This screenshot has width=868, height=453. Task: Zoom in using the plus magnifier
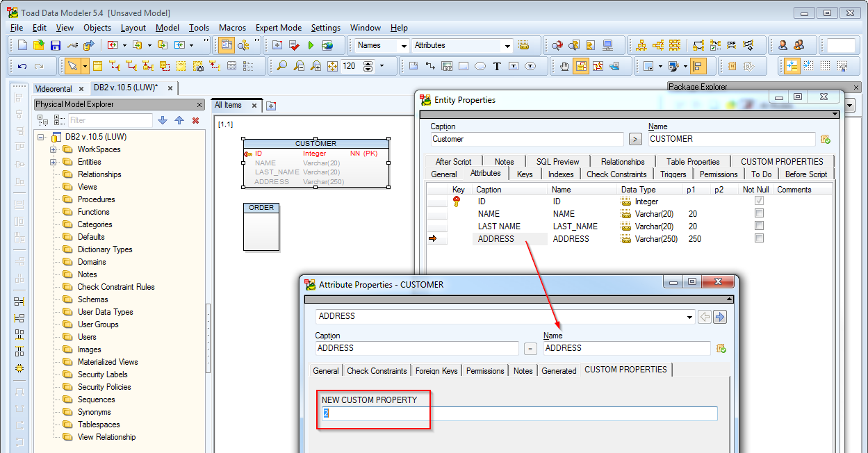pos(316,66)
